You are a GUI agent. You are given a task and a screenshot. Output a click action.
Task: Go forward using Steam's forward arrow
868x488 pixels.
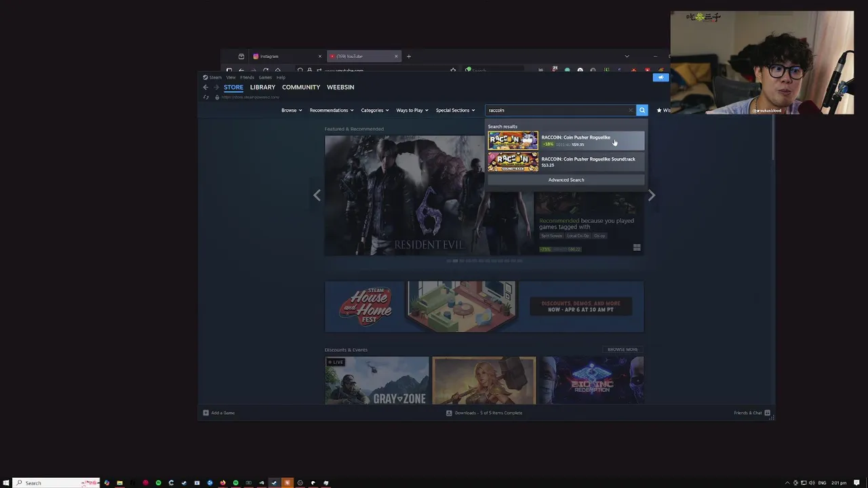(216, 87)
